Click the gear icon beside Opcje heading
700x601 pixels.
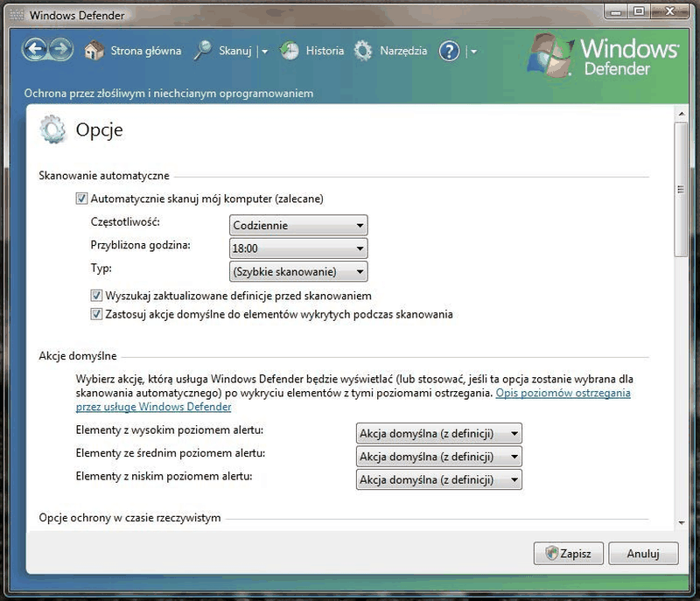point(52,129)
